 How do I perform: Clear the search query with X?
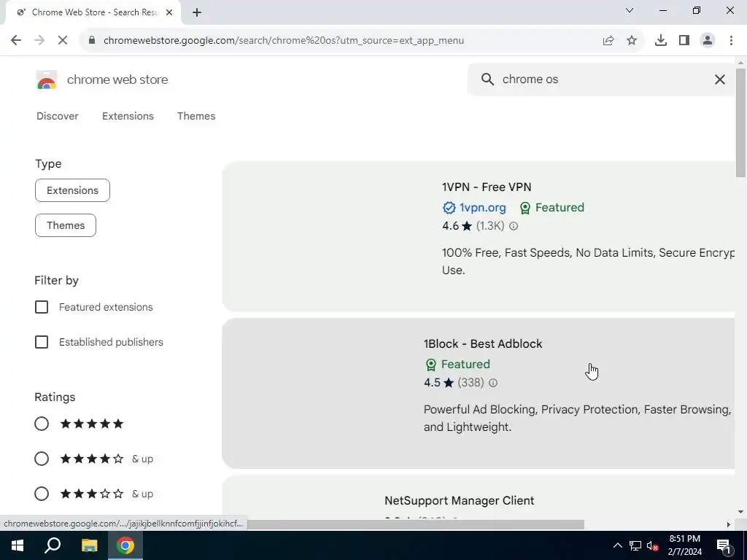720,79
